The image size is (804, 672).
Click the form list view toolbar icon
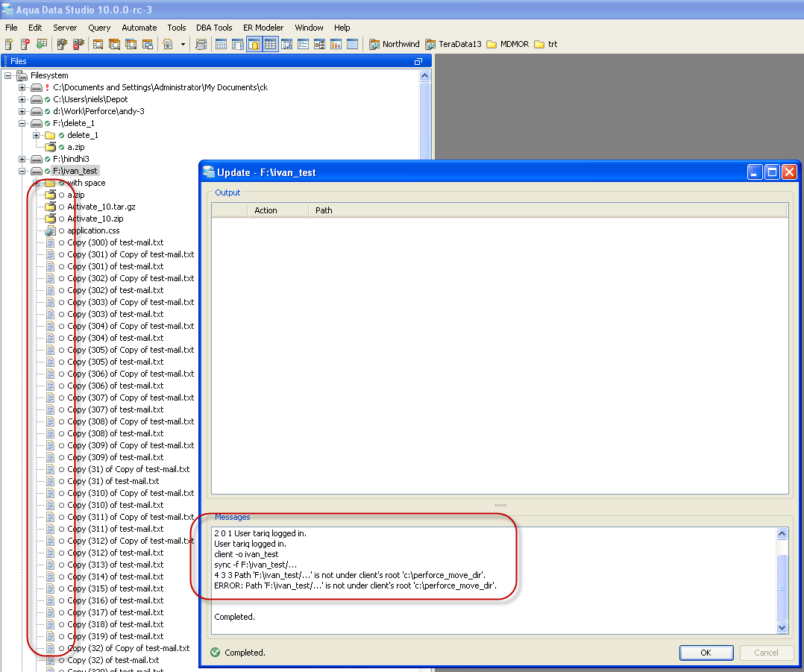pos(303,44)
